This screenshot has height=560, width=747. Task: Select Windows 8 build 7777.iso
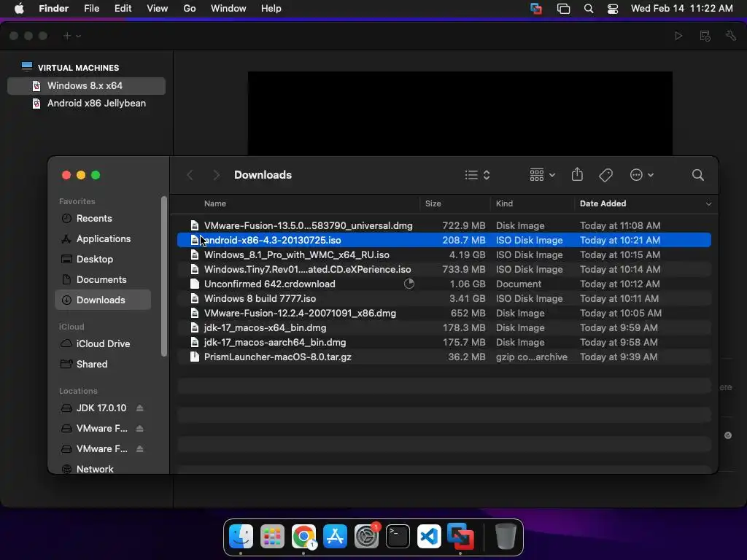coord(444,298)
